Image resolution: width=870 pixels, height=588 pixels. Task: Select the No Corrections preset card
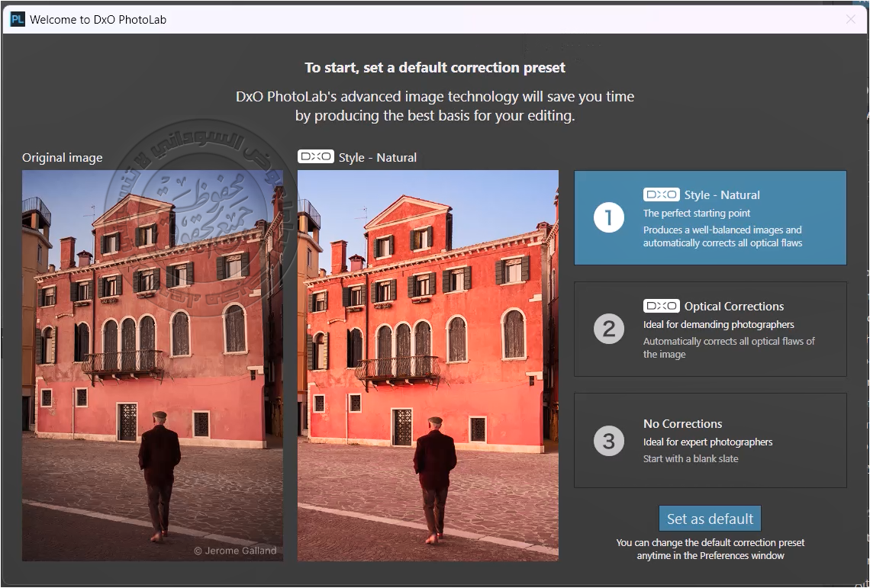click(710, 441)
